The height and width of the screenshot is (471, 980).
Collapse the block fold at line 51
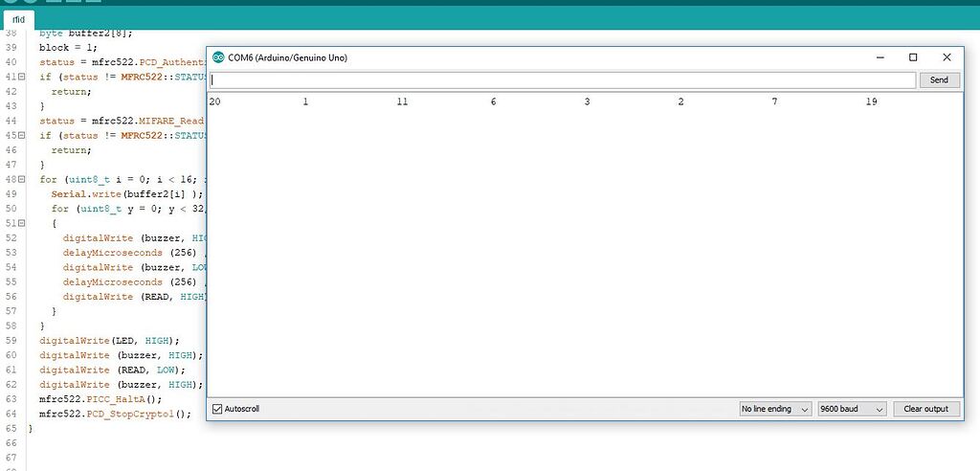pyautogui.click(x=21, y=223)
